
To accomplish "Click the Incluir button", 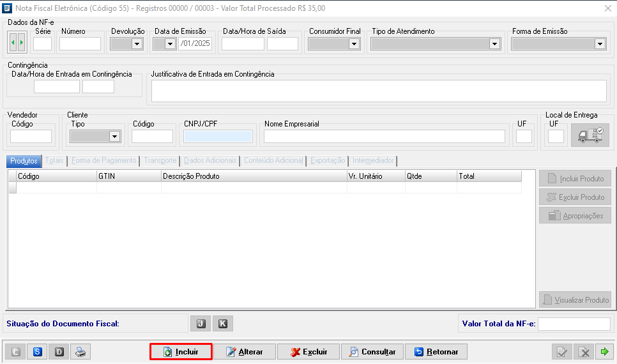I will pyautogui.click(x=181, y=352).
